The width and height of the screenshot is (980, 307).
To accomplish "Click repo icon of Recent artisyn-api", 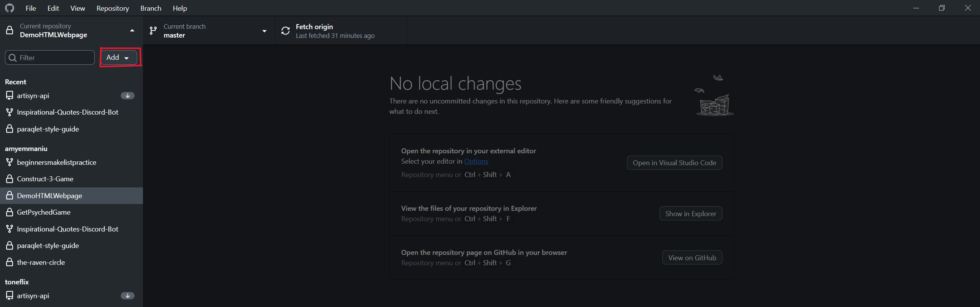I will 10,95.
